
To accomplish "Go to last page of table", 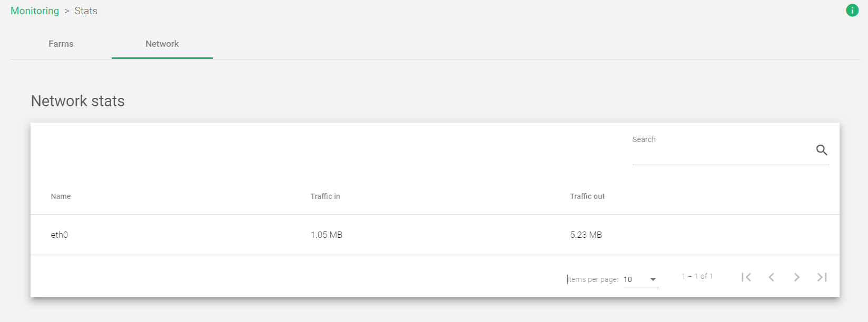I will tap(822, 277).
